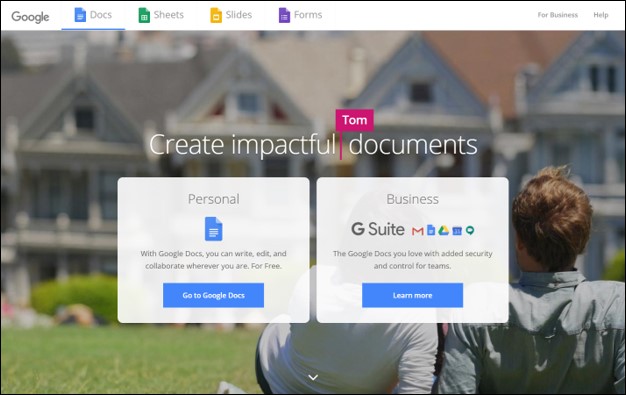Open the Slides tab
Screen dimensions: 626x395
(x=231, y=15)
